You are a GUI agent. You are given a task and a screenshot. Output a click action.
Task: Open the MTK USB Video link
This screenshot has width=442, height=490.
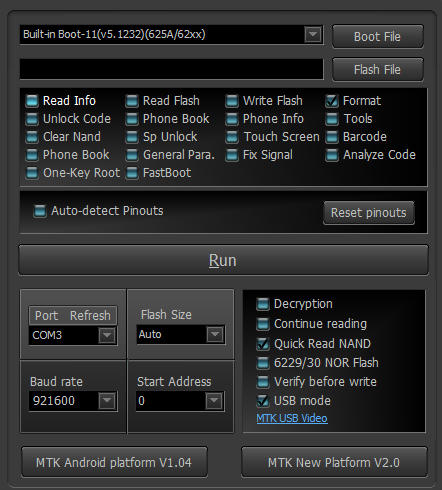coord(292,418)
